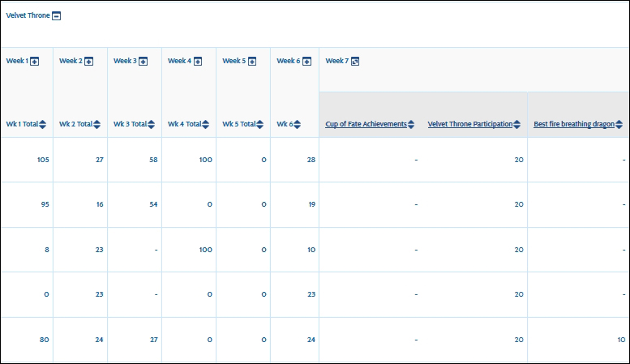630x364 pixels.
Task: Click the Week 4 header label
Action: point(180,61)
